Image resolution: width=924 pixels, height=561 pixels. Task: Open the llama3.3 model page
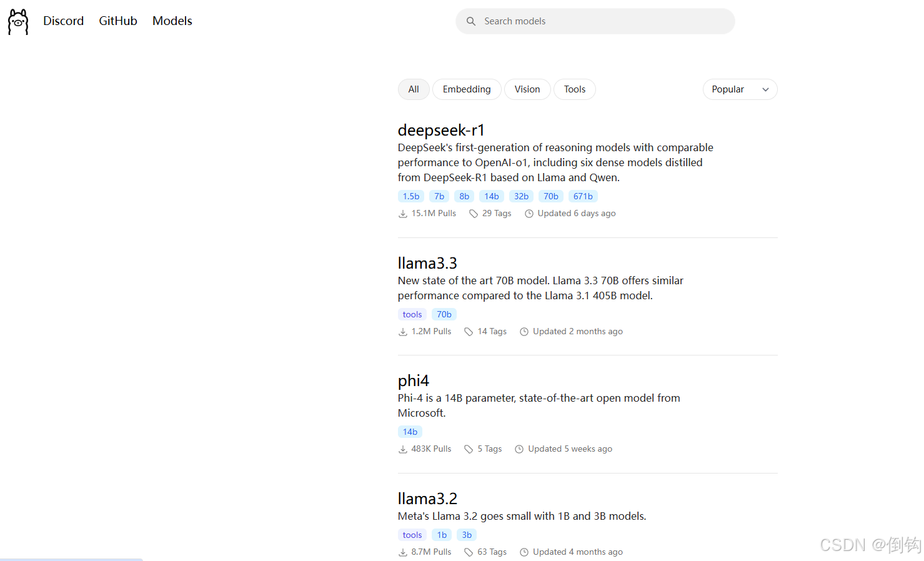(427, 263)
